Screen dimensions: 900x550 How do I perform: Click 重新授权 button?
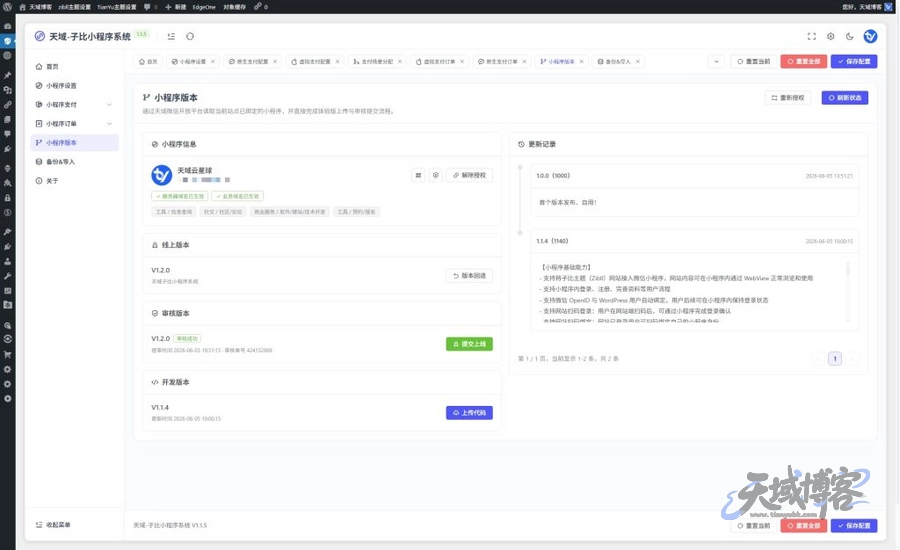click(x=788, y=98)
